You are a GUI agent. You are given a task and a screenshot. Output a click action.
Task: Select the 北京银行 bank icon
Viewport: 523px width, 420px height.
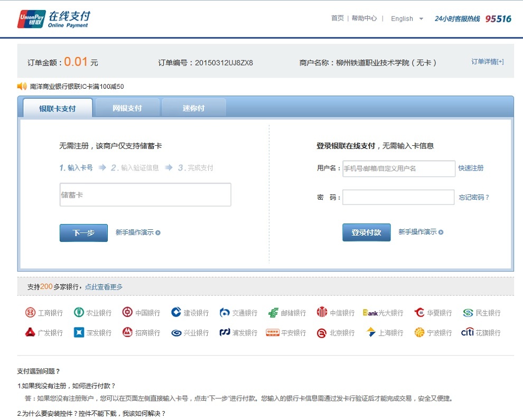click(x=335, y=332)
